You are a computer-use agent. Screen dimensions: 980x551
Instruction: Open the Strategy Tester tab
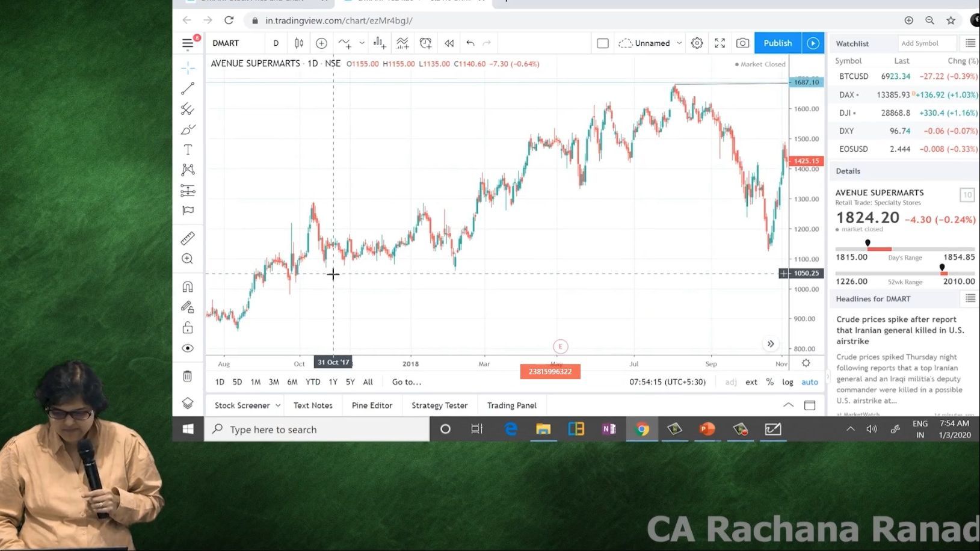tap(439, 405)
